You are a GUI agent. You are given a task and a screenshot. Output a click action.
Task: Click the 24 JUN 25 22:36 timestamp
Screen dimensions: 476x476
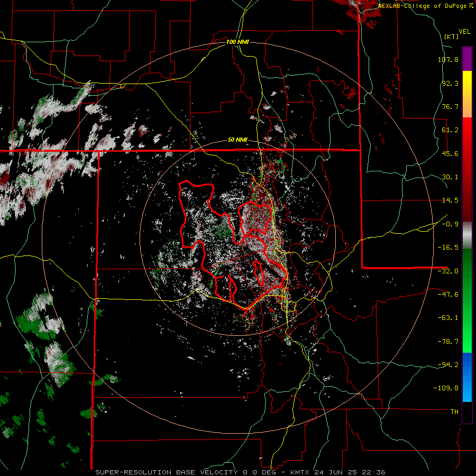tap(350, 472)
